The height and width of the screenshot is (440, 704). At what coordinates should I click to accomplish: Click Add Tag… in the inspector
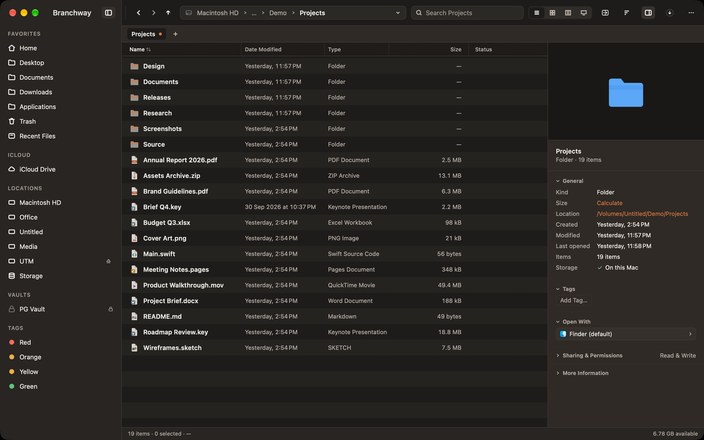(573, 300)
